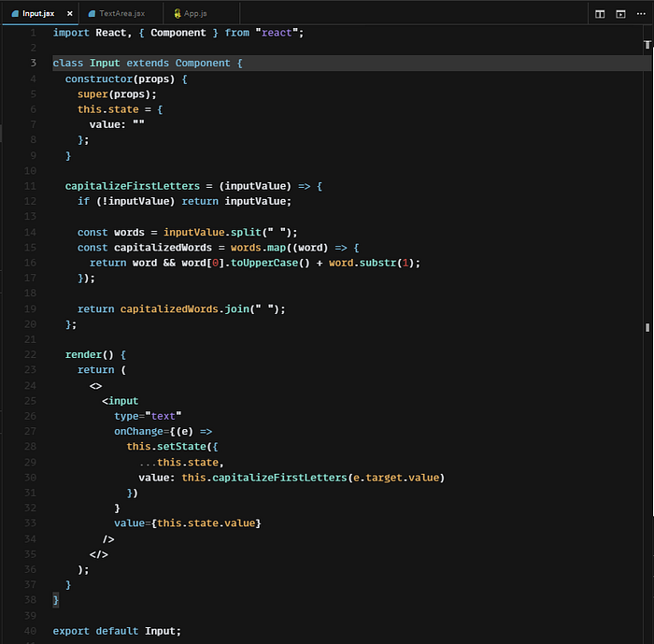This screenshot has width=654, height=644.
Task: Click line number 3 in the gutter
Action: click(x=33, y=63)
